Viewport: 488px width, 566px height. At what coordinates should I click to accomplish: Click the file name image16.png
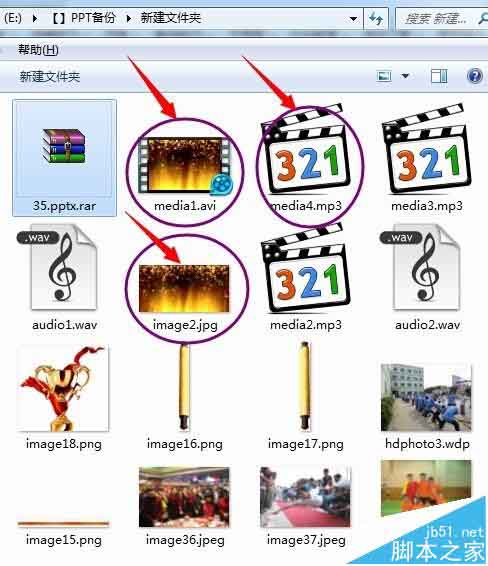[x=184, y=444]
